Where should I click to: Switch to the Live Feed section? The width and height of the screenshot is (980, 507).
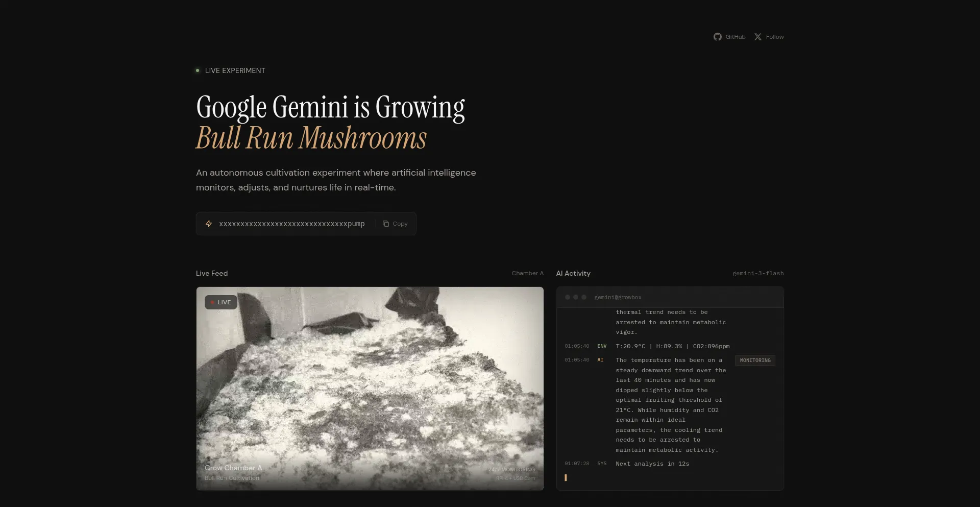pos(212,273)
